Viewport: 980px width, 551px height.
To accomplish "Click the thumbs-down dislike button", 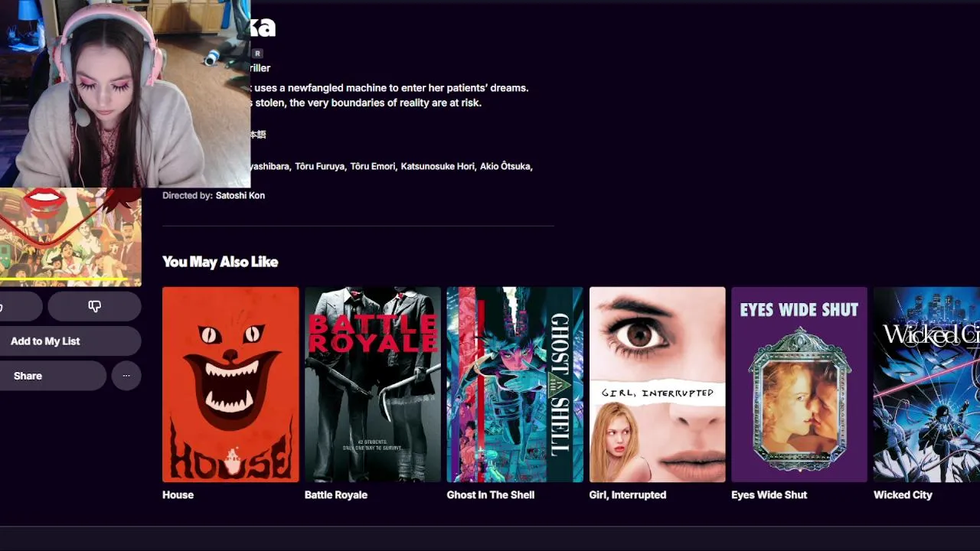I will coord(94,306).
